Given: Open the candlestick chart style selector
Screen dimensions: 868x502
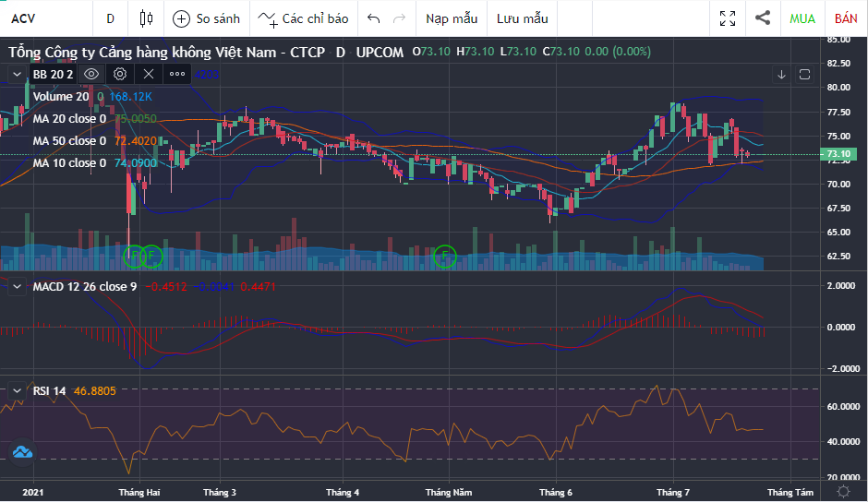Looking at the screenshot, I should click(x=145, y=18).
